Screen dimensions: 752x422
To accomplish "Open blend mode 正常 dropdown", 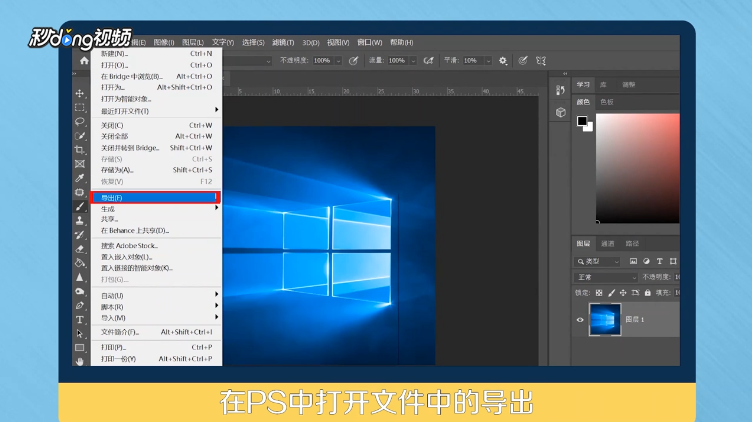I will pos(606,277).
